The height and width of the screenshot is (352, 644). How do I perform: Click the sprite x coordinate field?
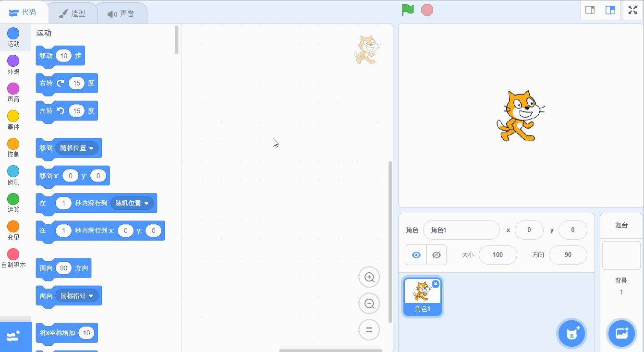pos(529,230)
